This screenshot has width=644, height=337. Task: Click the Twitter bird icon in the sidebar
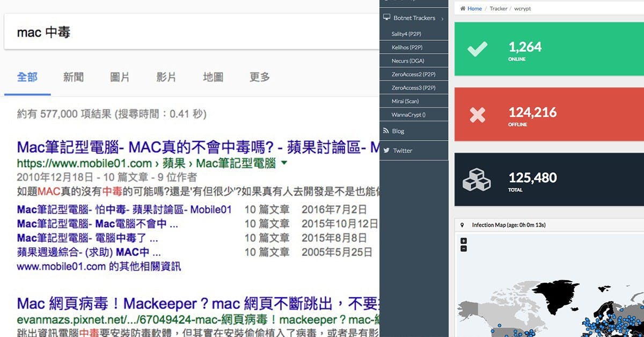pos(386,150)
